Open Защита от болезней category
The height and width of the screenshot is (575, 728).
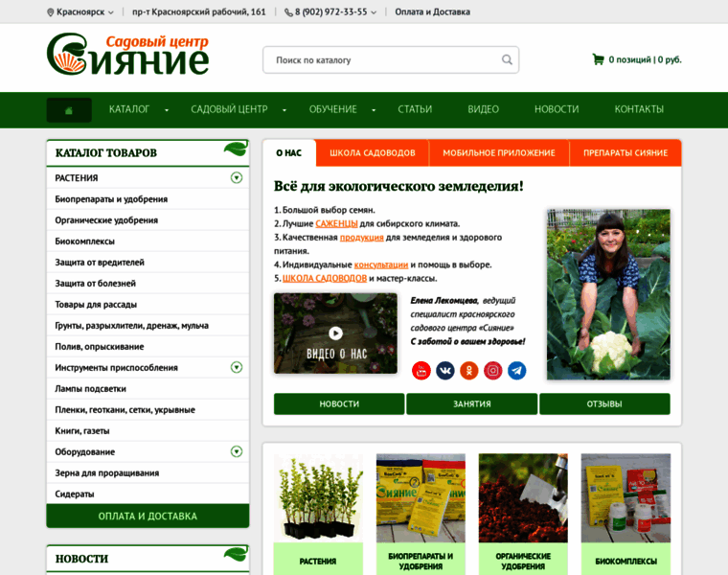(148, 284)
